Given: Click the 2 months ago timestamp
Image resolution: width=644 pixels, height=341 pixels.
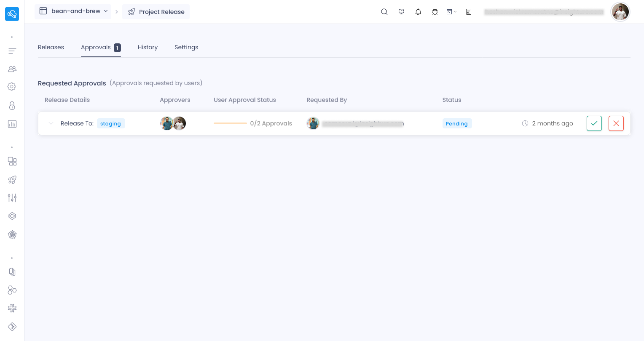Looking at the screenshot, I should 553,123.
